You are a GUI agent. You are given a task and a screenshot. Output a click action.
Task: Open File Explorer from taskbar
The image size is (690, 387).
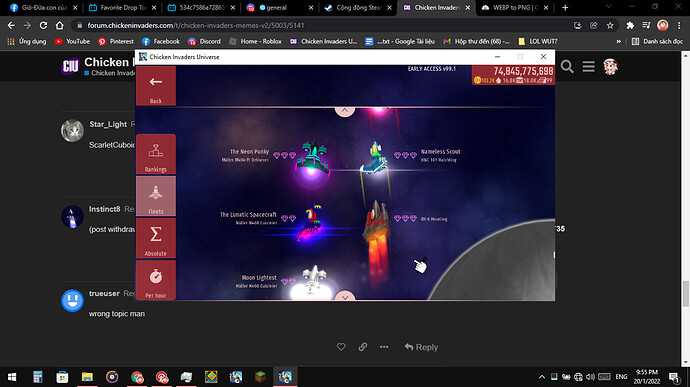87,377
